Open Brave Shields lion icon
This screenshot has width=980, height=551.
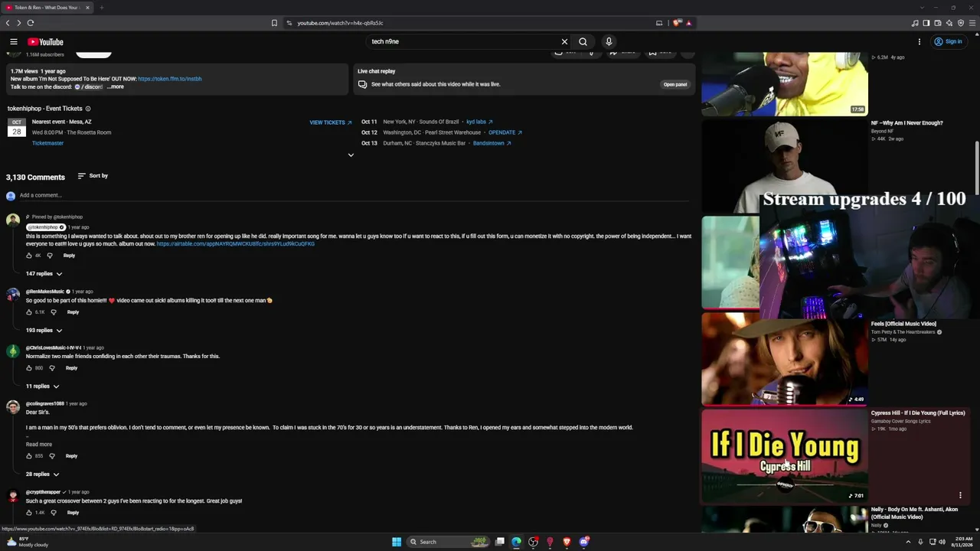click(x=677, y=23)
